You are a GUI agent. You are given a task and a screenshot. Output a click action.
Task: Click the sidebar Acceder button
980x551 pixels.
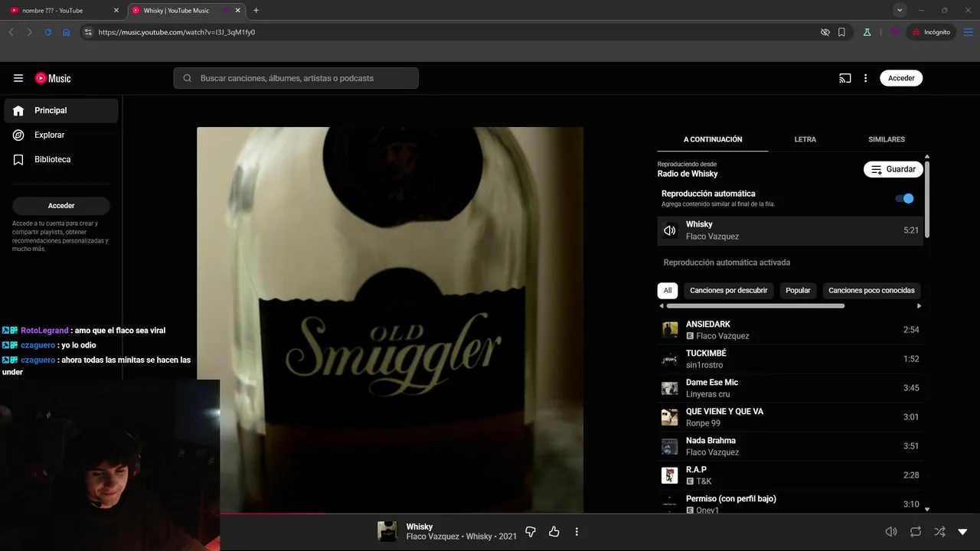pos(61,206)
